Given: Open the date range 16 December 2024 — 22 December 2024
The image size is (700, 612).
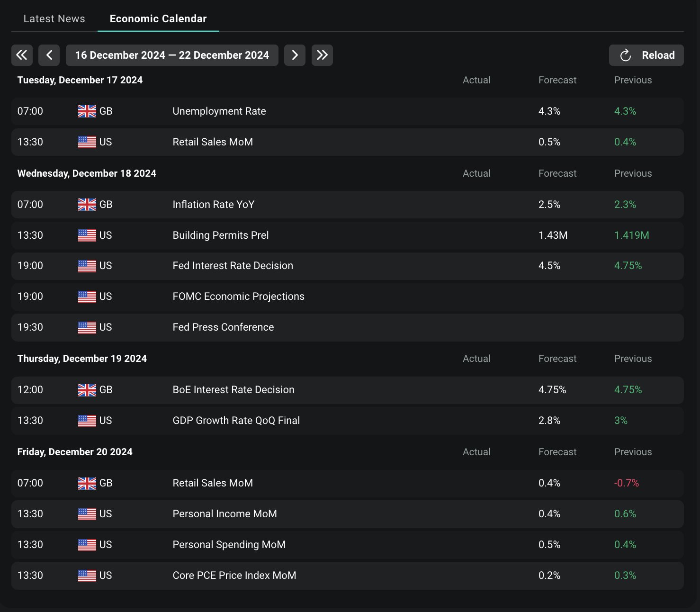Looking at the screenshot, I should [172, 55].
